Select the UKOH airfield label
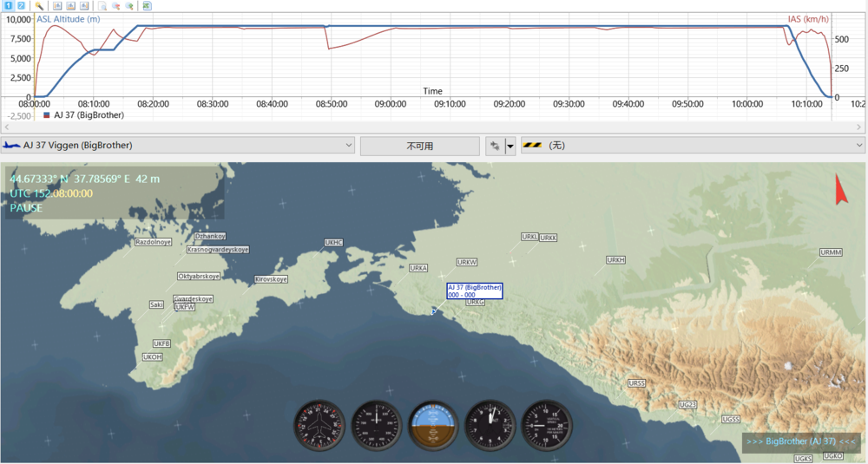The width and height of the screenshot is (868, 464). (152, 357)
